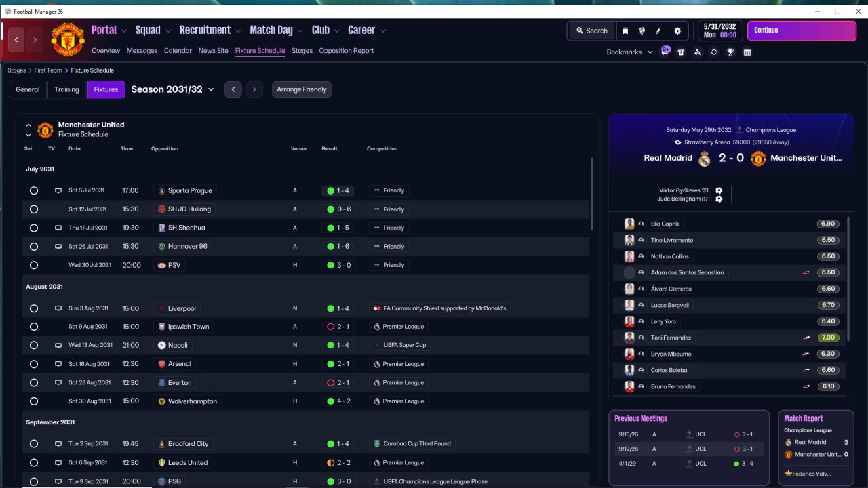Viewport: 868px width, 488px height.
Task: Click Toni Fernández's 7.00 rating badge
Action: [x=828, y=338]
